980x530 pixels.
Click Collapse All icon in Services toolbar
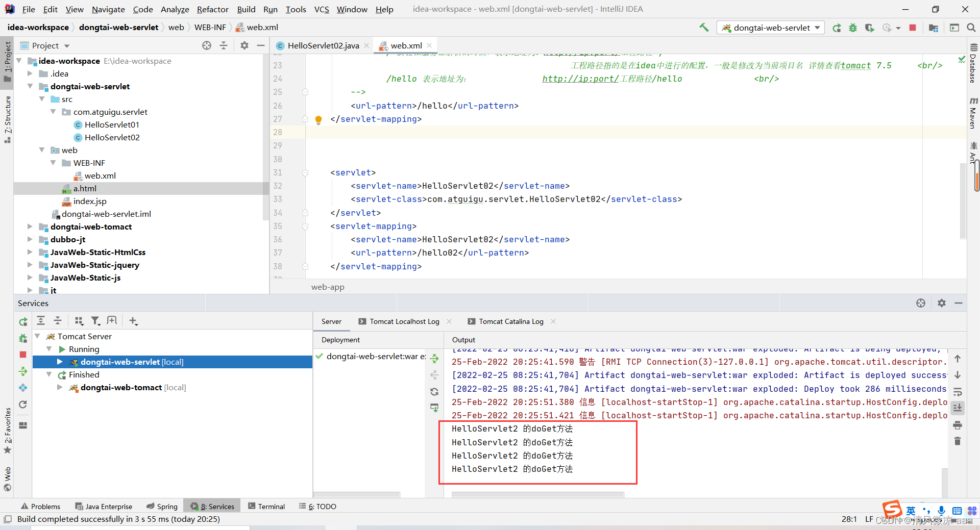point(58,320)
